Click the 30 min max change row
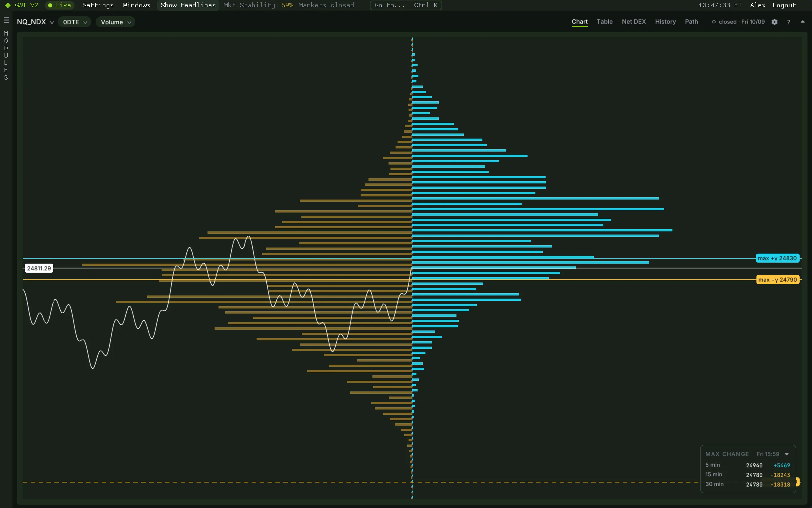The width and height of the screenshot is (812, 508). [748, 485]
